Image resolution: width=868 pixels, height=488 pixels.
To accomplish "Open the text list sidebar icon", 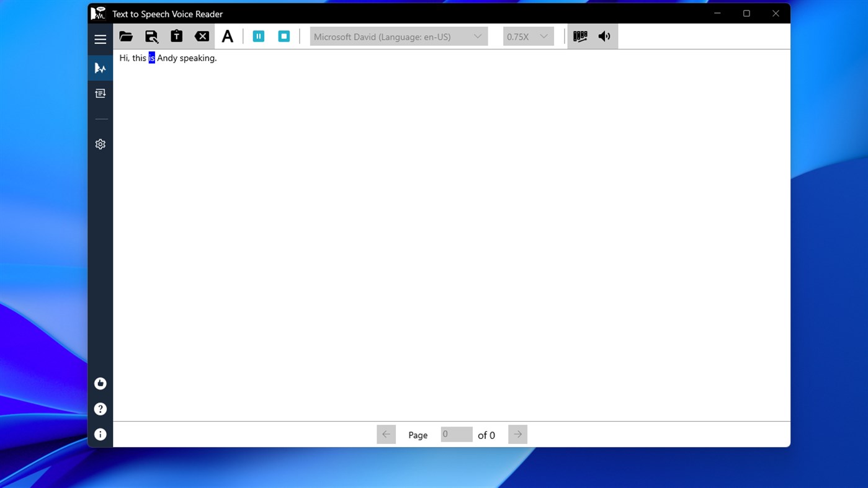I will click(x=100, y=94).
